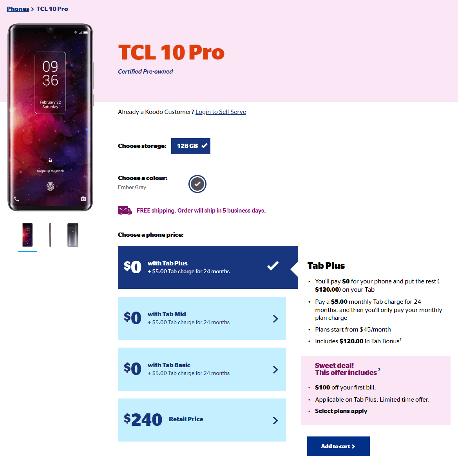The width and height of the screenshot is (458, 476).
Task: Open Login to Self Serve link
Action: tap(221, 112)
